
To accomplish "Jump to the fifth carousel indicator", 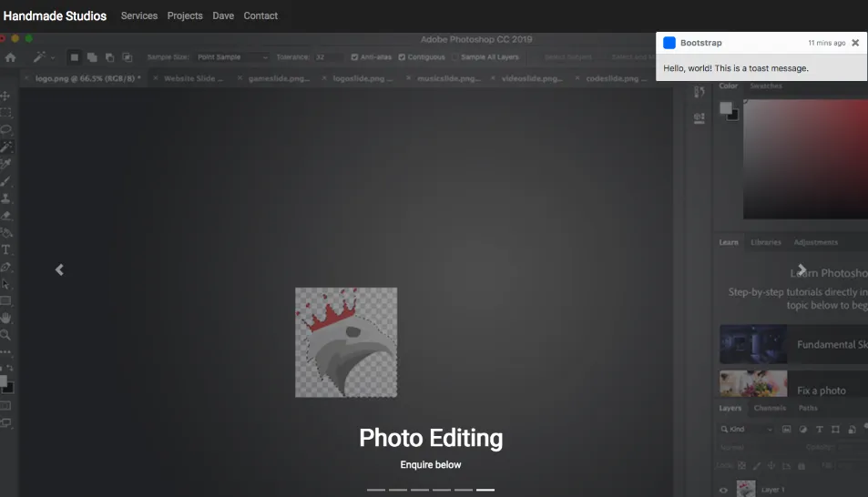I will tap(464, 490).
